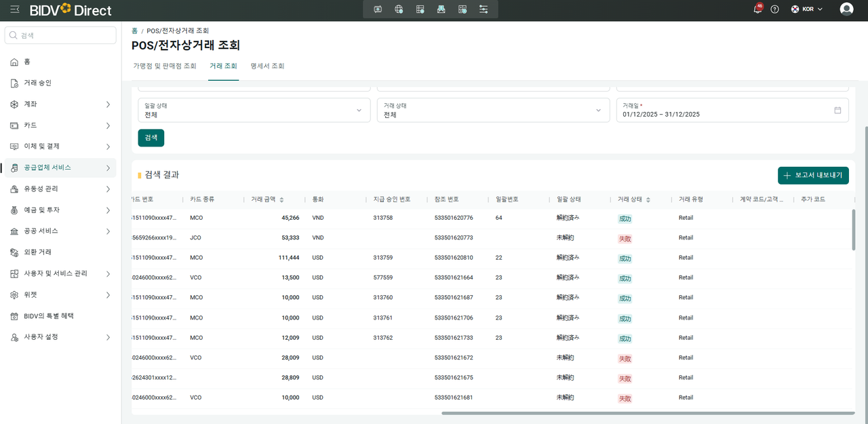This screenshot has height=424, width=868.
Task: Switch to 명세서 조회 tab
Action: (x=267, y=66)
